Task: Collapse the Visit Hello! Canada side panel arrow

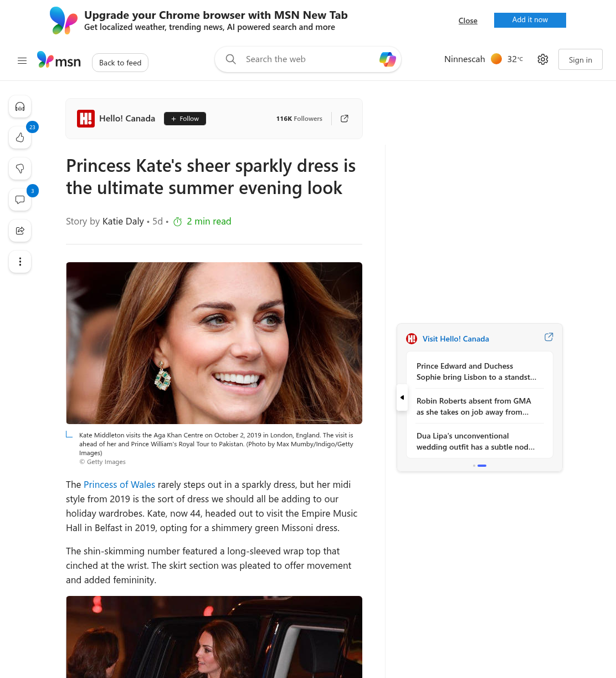Action: (x=402, y=397)
